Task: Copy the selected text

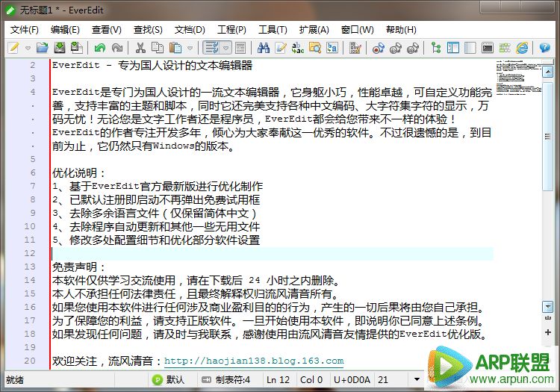Action: click(158, 48)
